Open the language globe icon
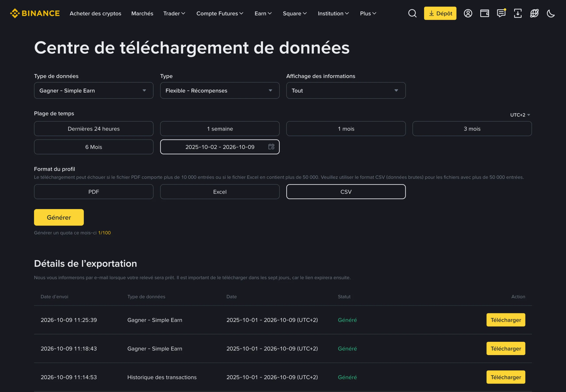The width and height of the screenshot is (566, 392). [x=534, y=13]
